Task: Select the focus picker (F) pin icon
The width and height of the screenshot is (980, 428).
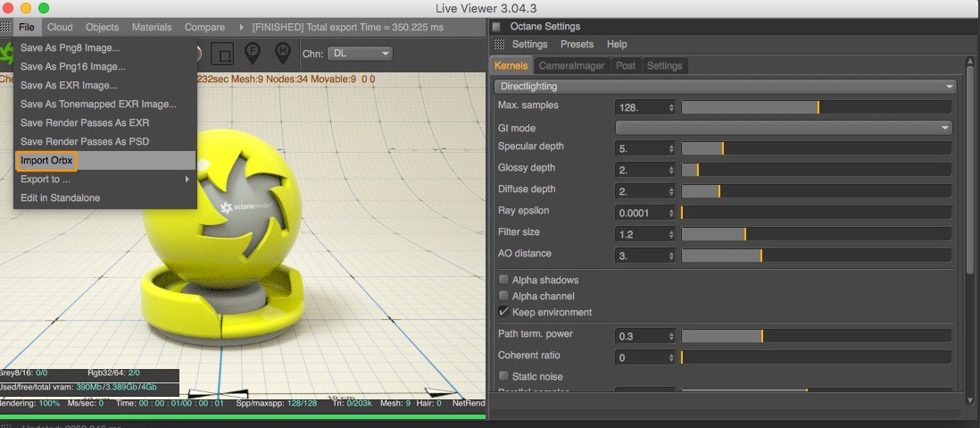Action: [253, 54]
